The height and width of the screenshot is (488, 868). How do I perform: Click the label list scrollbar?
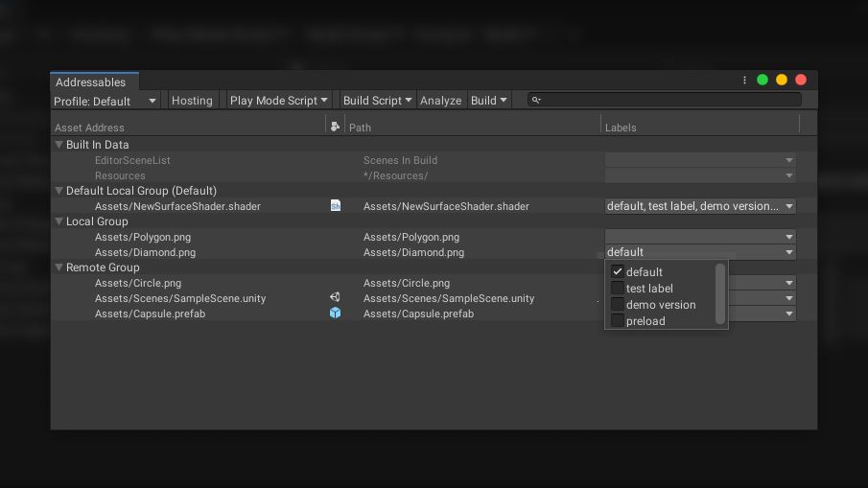pyautogui.click(x=720, y=293)
